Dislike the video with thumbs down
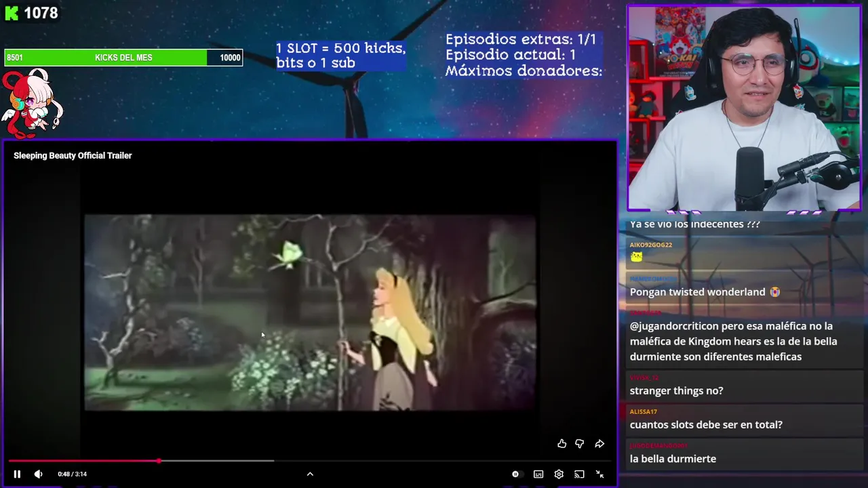This screenshot has height=488, width=868. [x=580, y=444]
